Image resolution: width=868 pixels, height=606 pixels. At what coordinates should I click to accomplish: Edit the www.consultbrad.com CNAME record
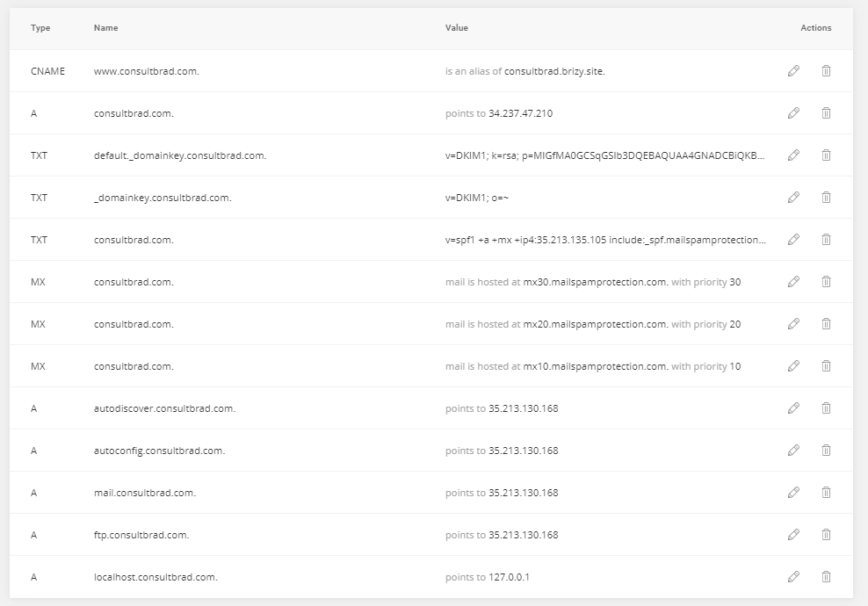point(793,71)
